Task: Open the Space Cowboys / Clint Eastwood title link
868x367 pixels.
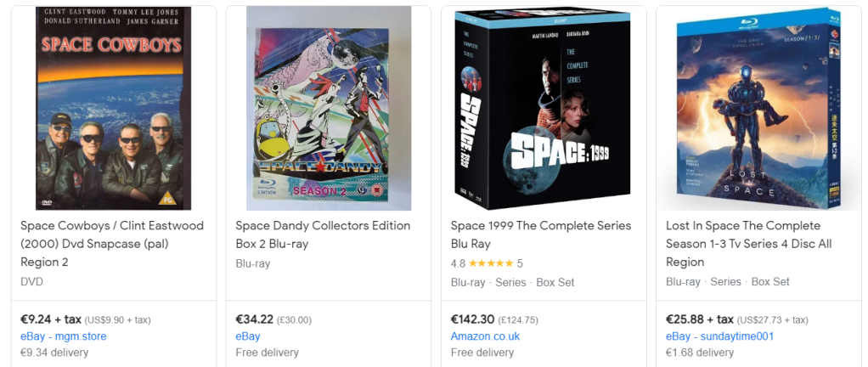Action: coord(112,244)
